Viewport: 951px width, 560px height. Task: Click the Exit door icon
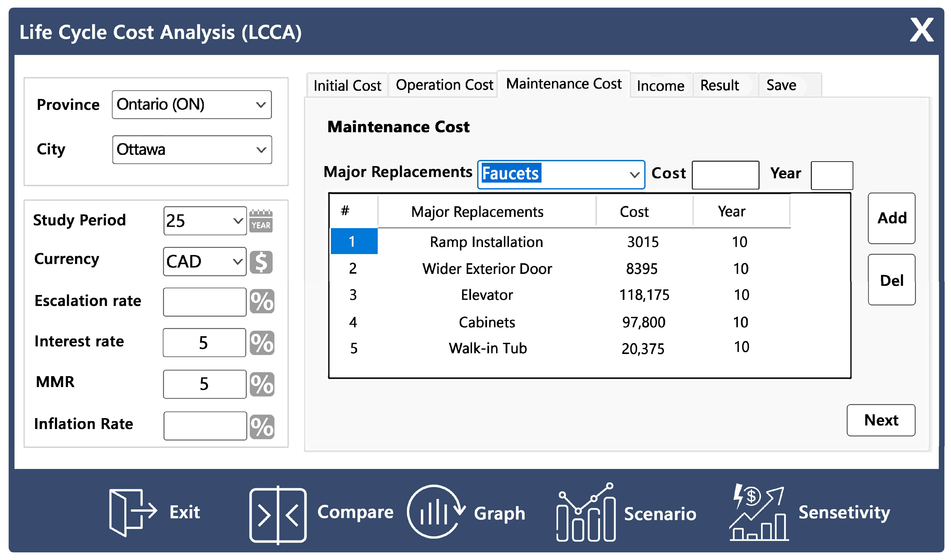point(132,512)
